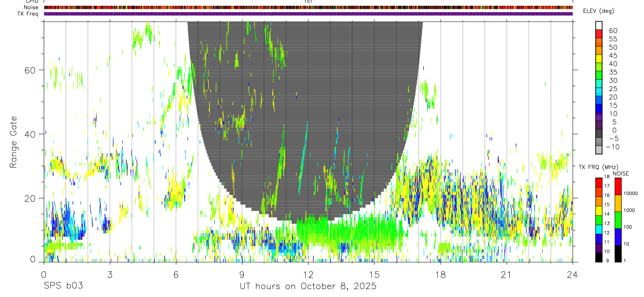Click ELEV legend value "55"
This screenshot has height=297, width=644.
[613, 39]
